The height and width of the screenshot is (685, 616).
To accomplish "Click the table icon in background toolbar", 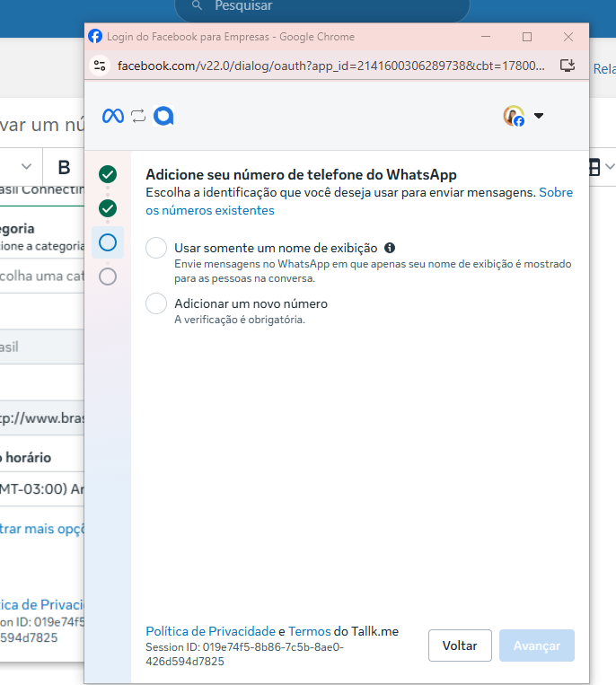I will point(594,167).
